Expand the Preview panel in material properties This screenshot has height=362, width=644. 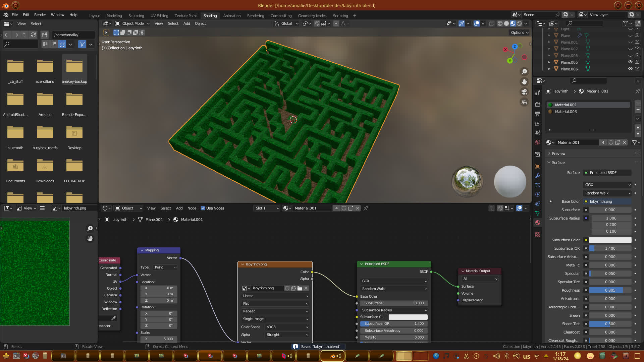[x=558, y=154]
